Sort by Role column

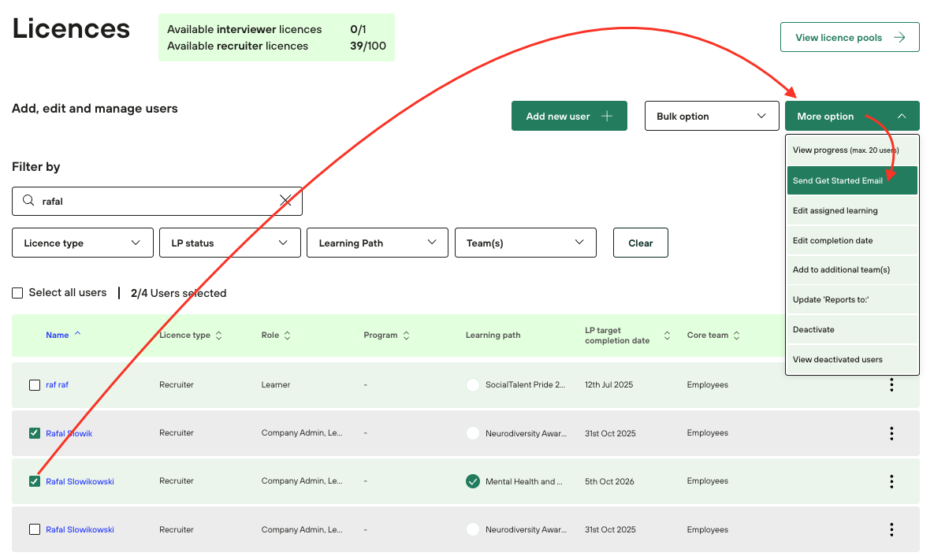coord(288,336)
